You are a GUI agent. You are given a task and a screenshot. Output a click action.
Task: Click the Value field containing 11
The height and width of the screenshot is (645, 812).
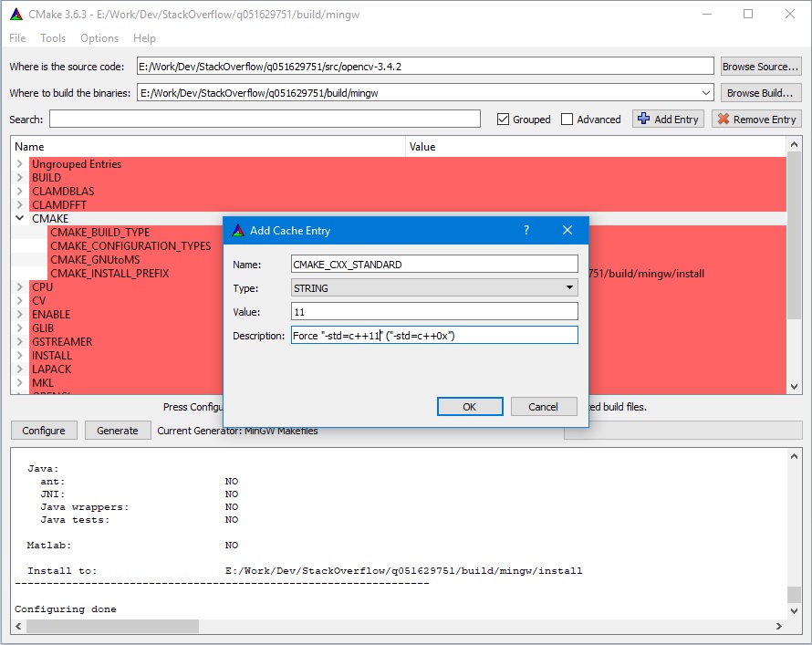pos(434,312)
